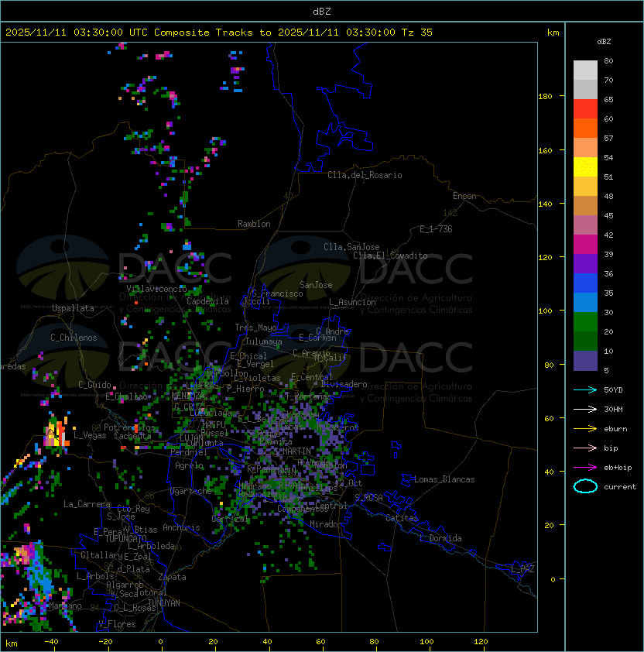Click the L_Vegas place label
The image size is (644, 652).
(x=90, y=435)
